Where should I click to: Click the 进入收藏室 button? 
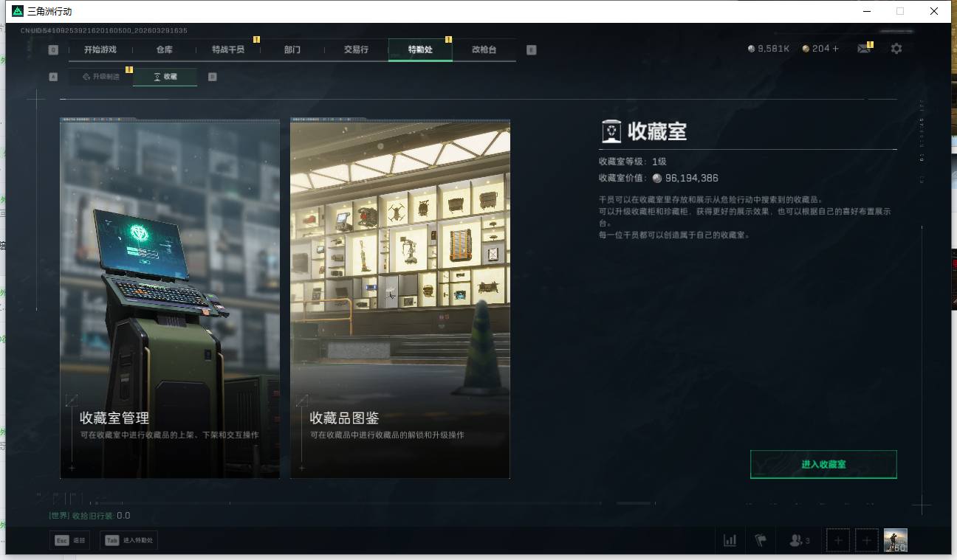[823, 464]
